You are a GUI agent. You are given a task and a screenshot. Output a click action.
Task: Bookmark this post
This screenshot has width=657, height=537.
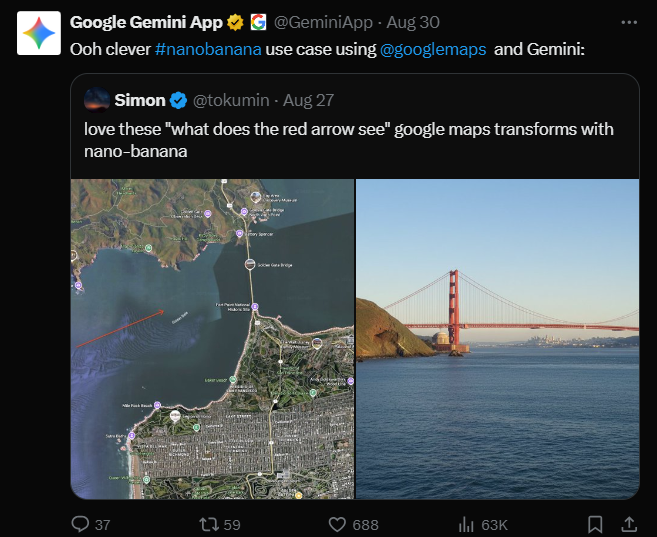pyautogui.click(x=595, y=523)
